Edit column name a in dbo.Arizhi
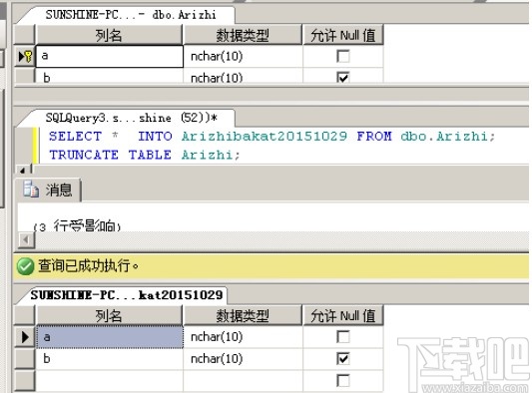Viewport: 532px width, 393px height. pyautogui.click(x=109, y=56)
